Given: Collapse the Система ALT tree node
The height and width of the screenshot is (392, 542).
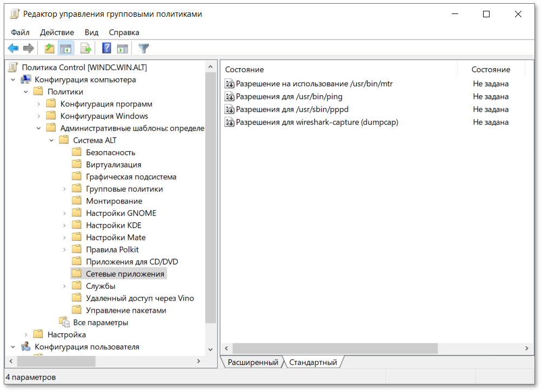Looking at the screenshot, I should click(x=51, y=140).
